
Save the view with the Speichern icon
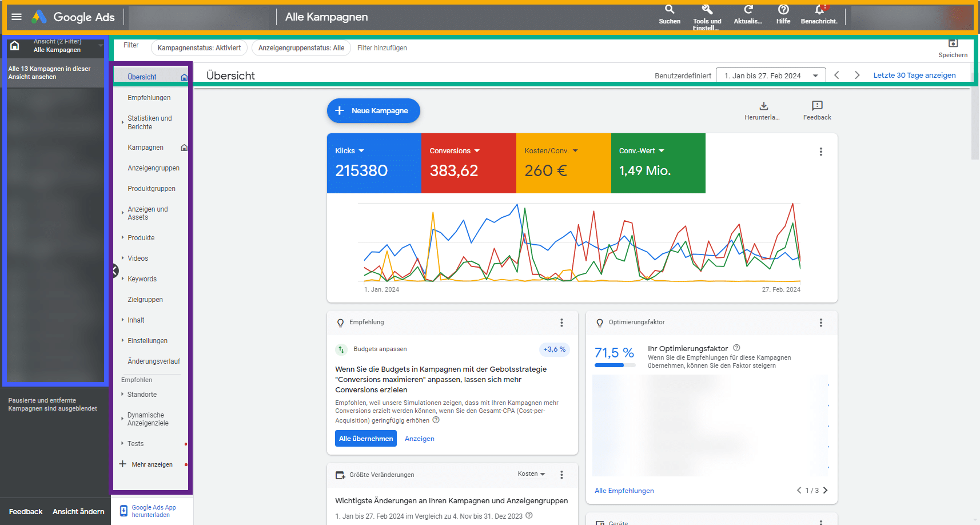coord(953,43)
